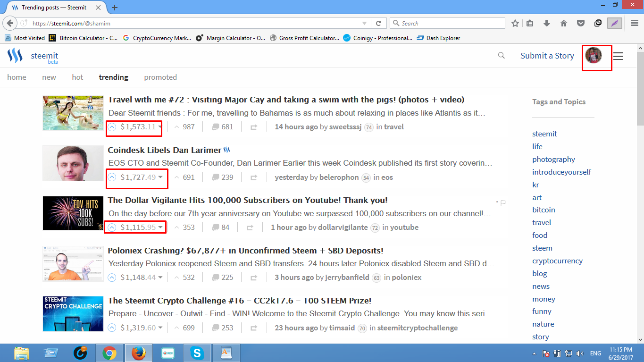Expand payout details for $1,573.11
The image size is (644, 362).
tap(160, 127)
